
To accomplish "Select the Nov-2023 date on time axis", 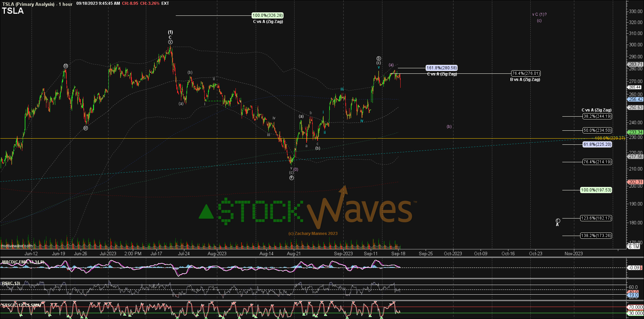I will 574,254.
